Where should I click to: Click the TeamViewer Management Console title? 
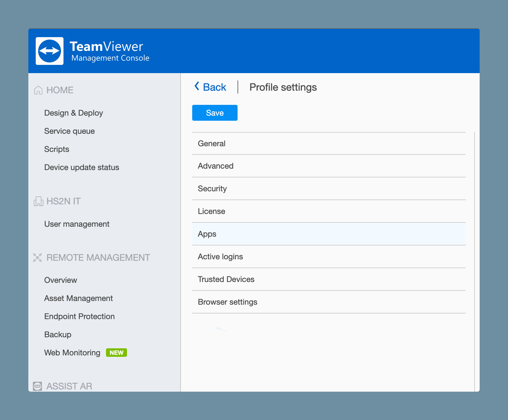click(109, 51)
